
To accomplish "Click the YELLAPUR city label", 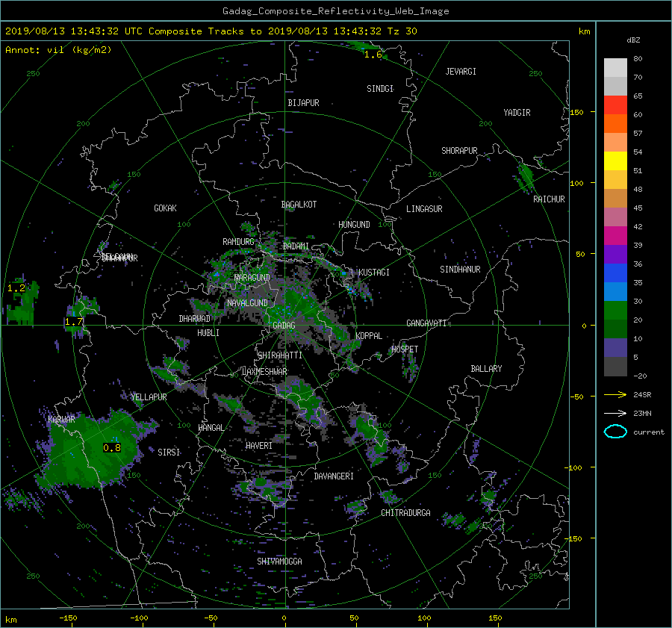I will tap(149, 397).
